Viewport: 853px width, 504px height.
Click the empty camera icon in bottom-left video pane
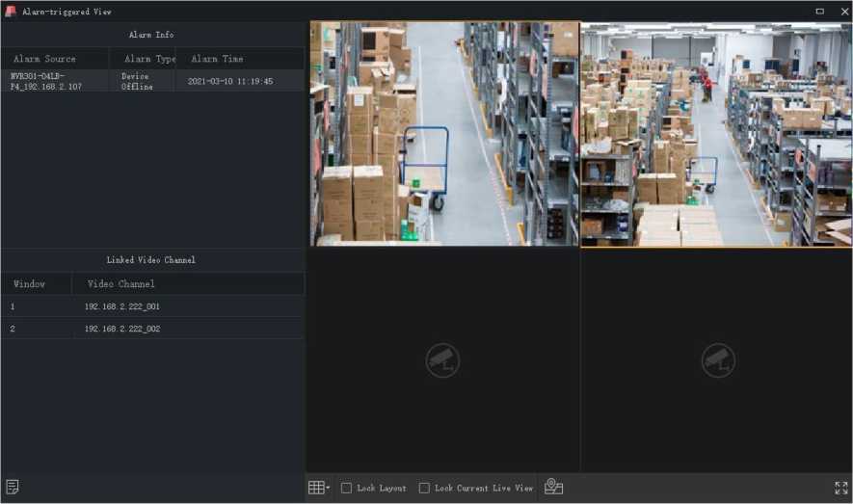point(442,360)
